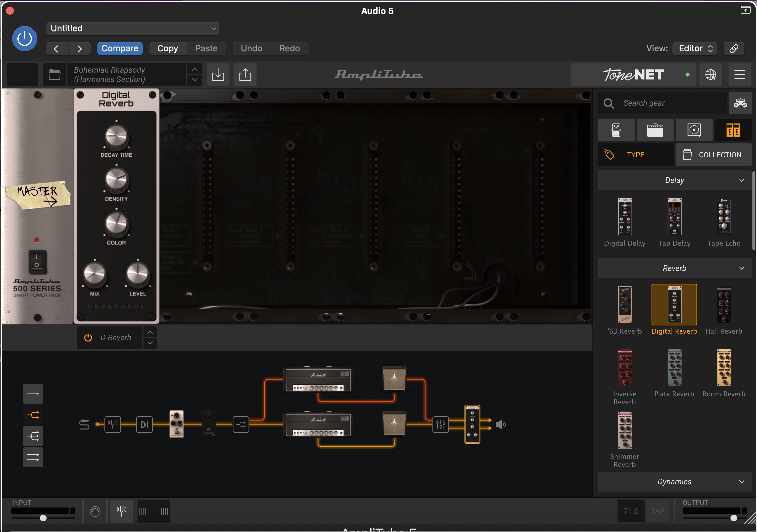
Task: Click the Copy button
Action: 168,49
